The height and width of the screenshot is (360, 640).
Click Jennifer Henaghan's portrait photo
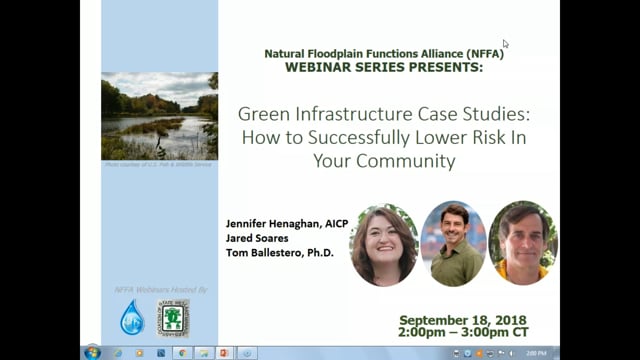[x=384, y=245]
